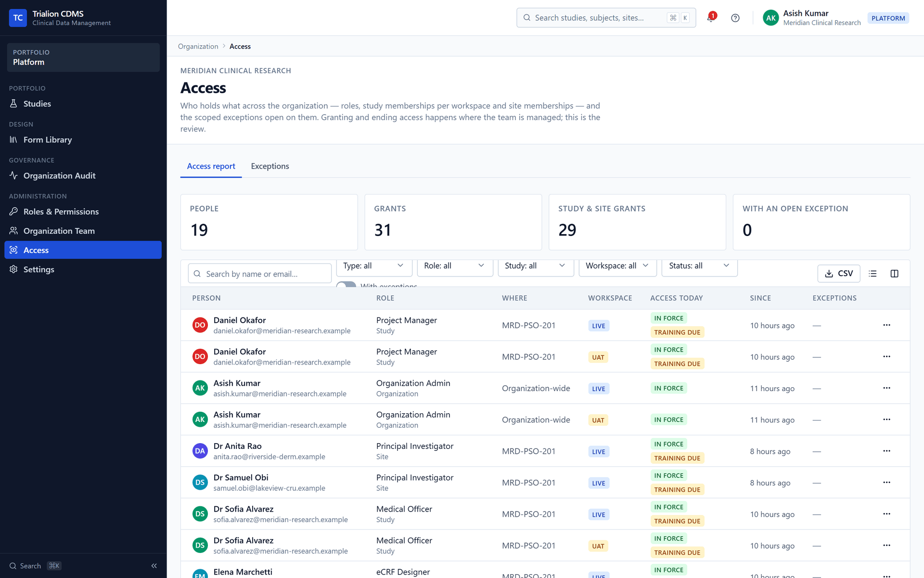Click the PLATFORM badge in header
This screenshot has width=924, height=578.
point(888,18)
